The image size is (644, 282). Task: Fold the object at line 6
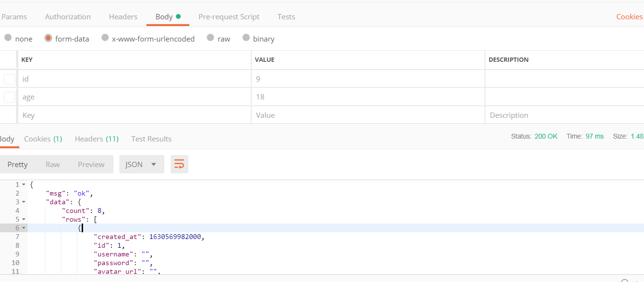pos(24,228)
